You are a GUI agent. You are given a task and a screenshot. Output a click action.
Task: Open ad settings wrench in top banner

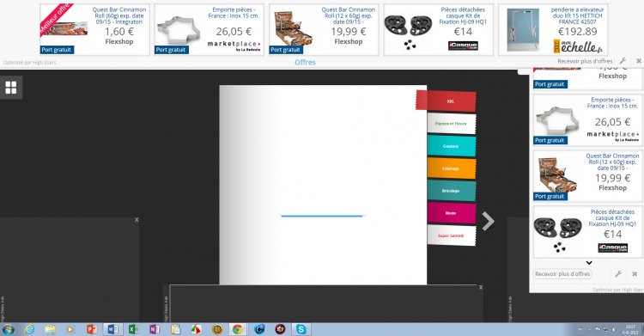[x=623, y=61]
